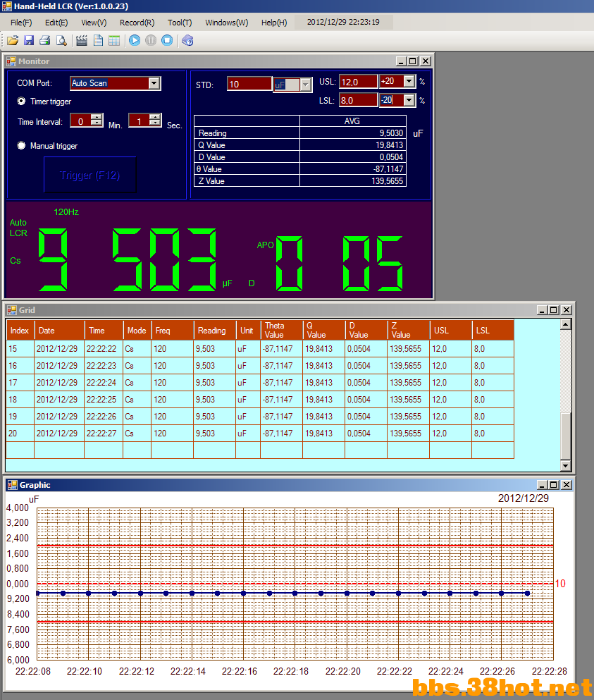
Task: Open the Help(H) menu
Action: point(274,23)
